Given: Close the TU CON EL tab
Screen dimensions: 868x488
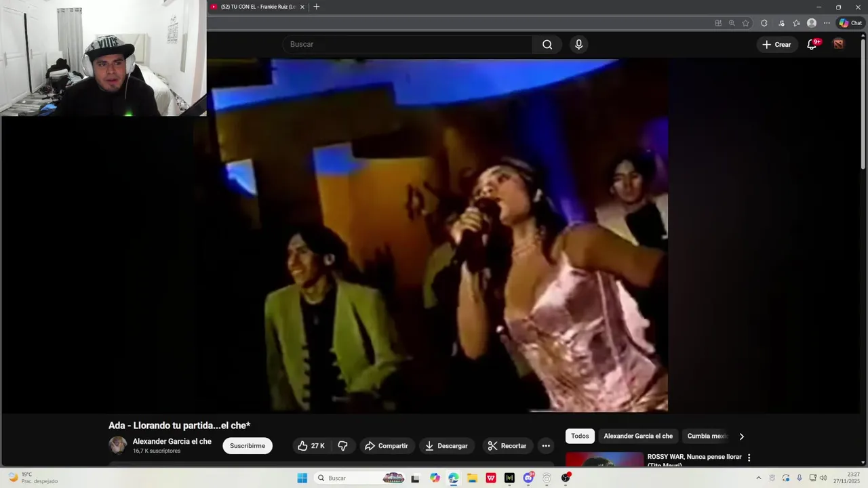Looking at the screenshot, I should click(302, 7).
